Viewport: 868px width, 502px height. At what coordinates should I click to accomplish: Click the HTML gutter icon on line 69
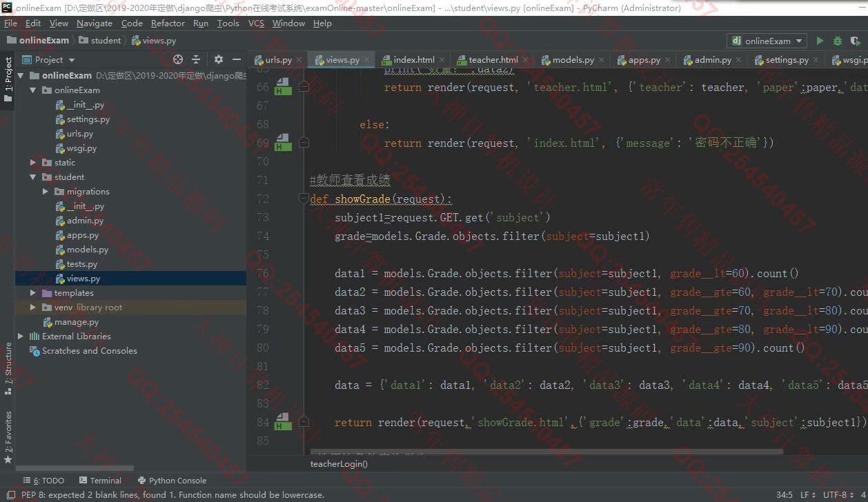pos(282,143)
